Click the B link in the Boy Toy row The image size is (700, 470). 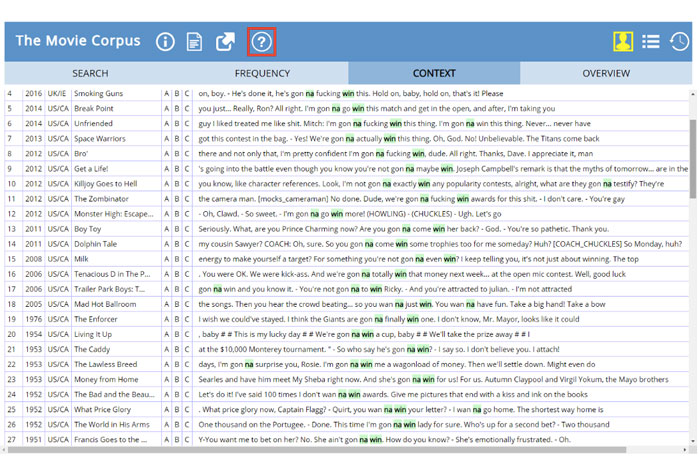click(177, 229)
